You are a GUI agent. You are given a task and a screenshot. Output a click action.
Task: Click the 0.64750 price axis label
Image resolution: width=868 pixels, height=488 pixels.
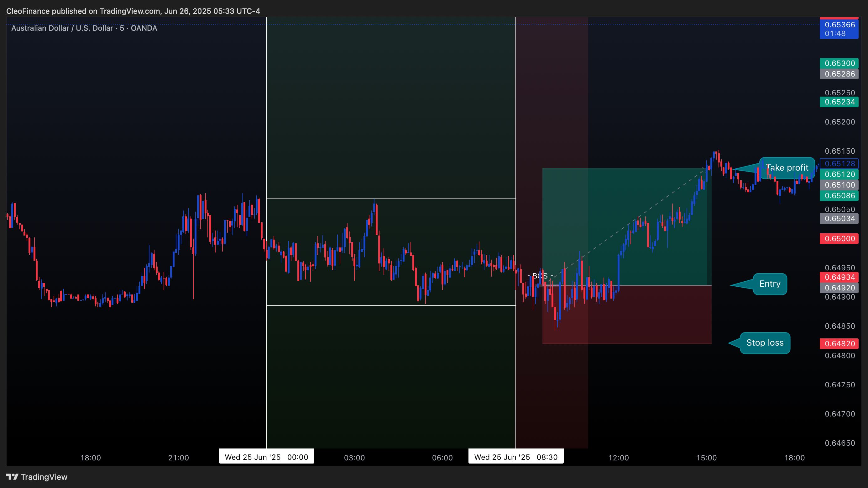[840, 385]
